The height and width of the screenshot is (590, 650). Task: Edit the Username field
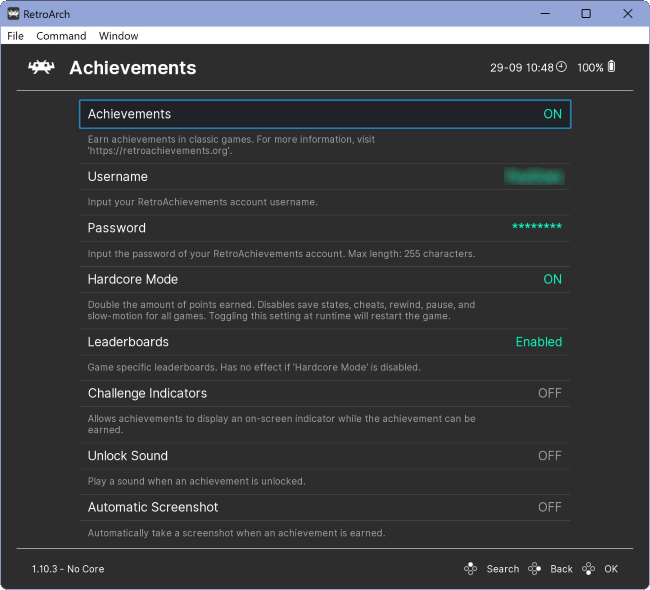tap(325, 177)
